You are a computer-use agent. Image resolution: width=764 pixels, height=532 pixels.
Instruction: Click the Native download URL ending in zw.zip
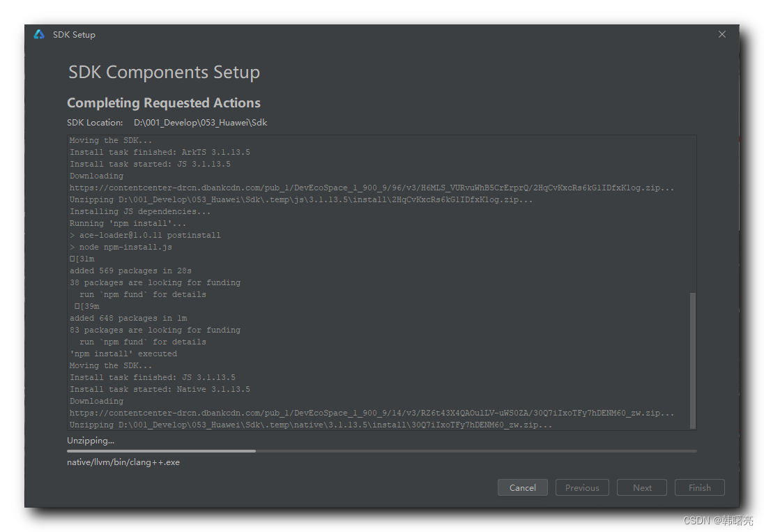372,413
